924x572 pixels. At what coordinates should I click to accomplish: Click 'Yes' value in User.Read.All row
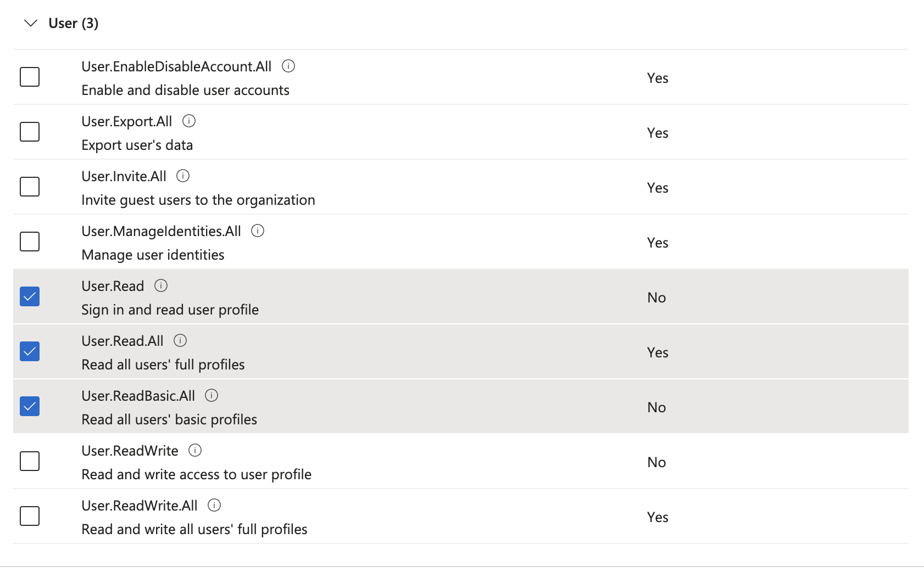tap(658, 352)
